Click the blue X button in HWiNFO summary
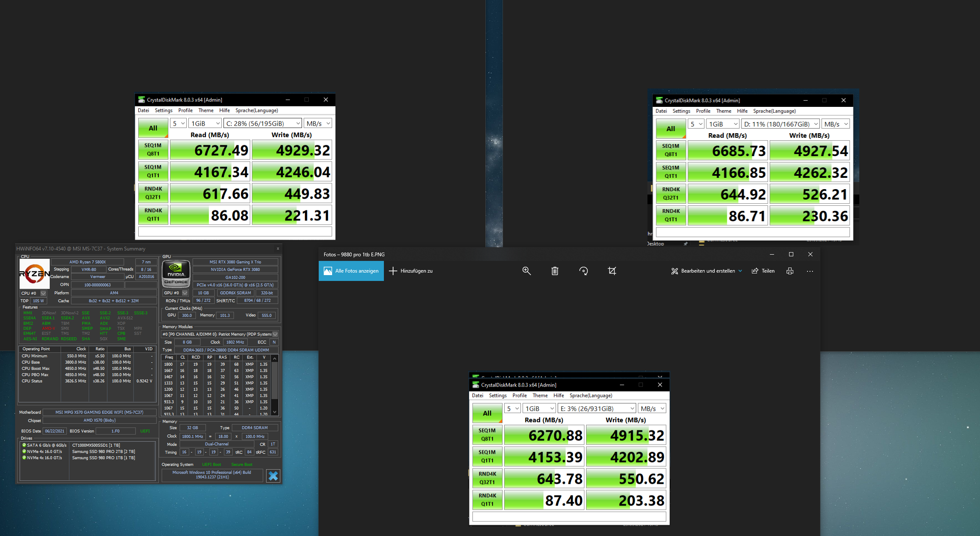The width and height of the screenshot is (980, 536). pyautogui.click(x=273, y=476)
